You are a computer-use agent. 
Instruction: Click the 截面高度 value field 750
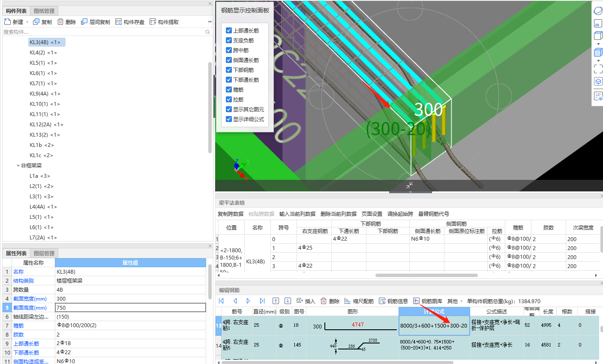pyautogui.click(x=131, y=307)
